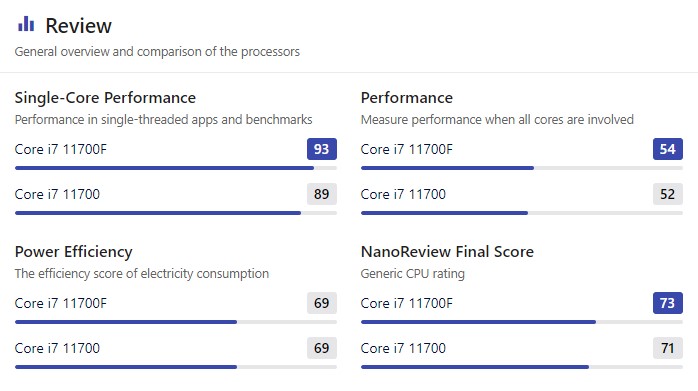The height and width of the screenshot is (391, 698).
Task: Click the Single-Core score badge 93
Action: 321,149
